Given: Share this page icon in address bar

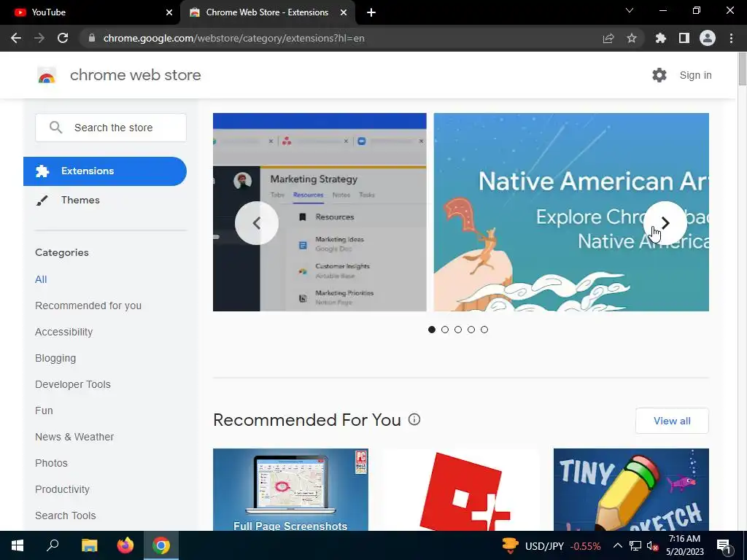Looking at the screenshot, I should click(x=608, y=38).
